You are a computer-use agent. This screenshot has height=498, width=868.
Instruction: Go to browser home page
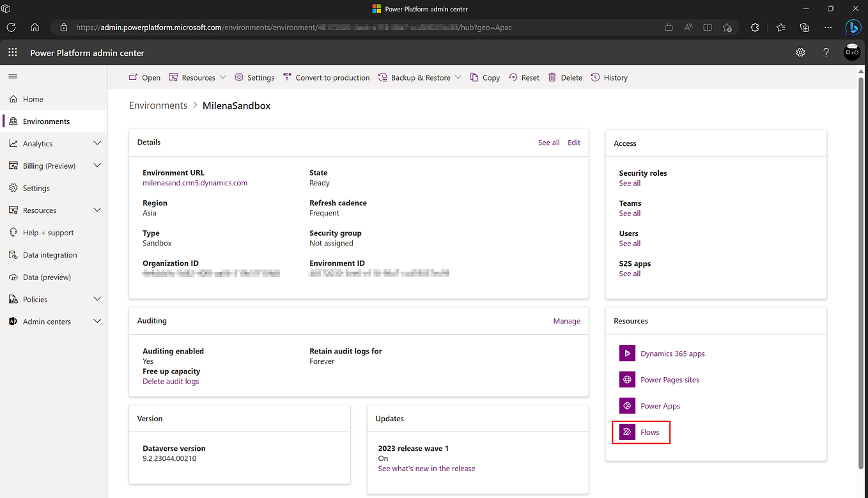(x=35, y=27)
